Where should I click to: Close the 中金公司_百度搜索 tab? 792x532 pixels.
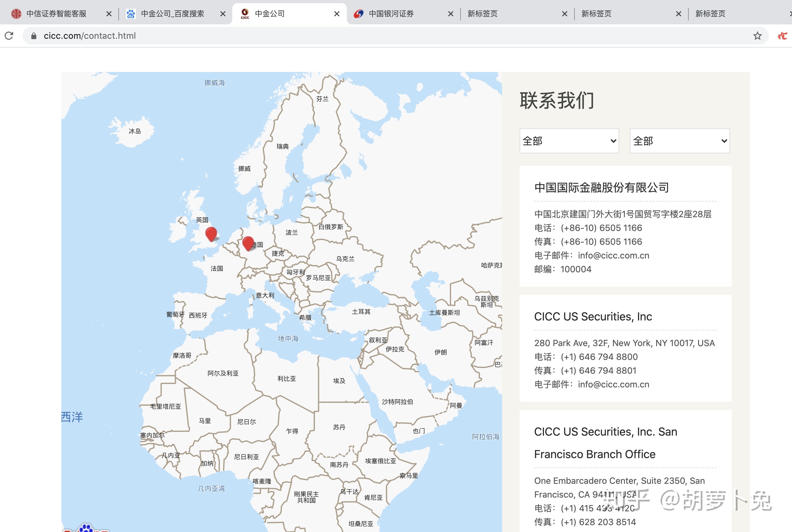pyautogui.click(x=223, y=13)
